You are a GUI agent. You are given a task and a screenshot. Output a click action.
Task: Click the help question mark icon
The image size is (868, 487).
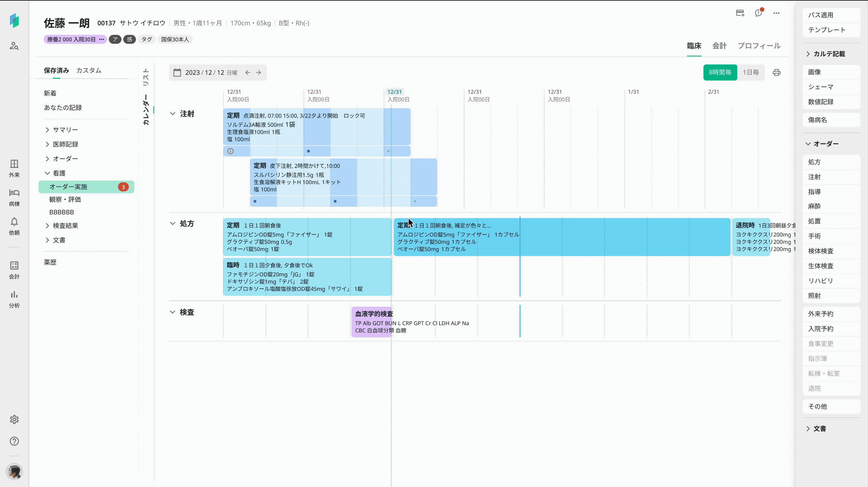tap(14, 441)
